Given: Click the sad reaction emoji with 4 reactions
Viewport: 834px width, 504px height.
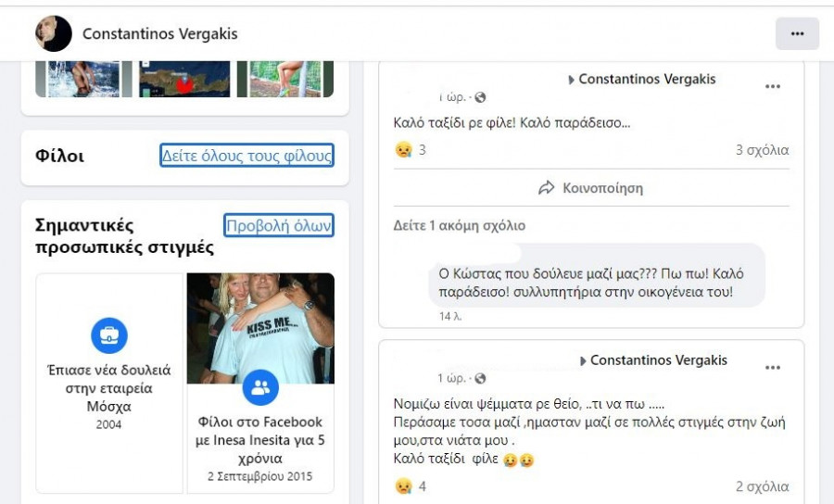Looking at the screenshot, I should coord(404,485).
